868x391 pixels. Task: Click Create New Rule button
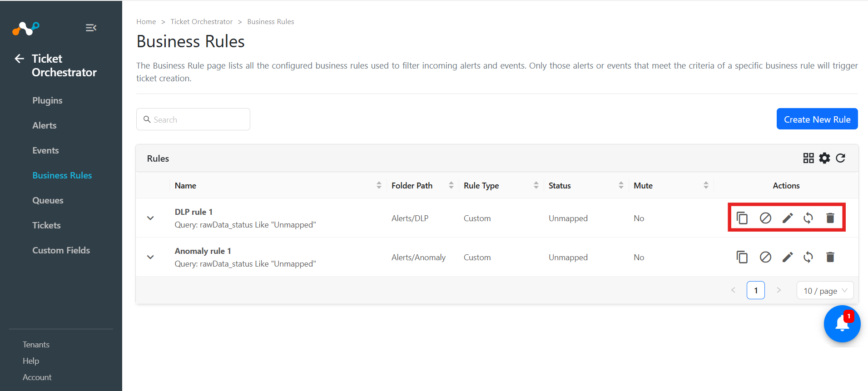coord(817,119)
